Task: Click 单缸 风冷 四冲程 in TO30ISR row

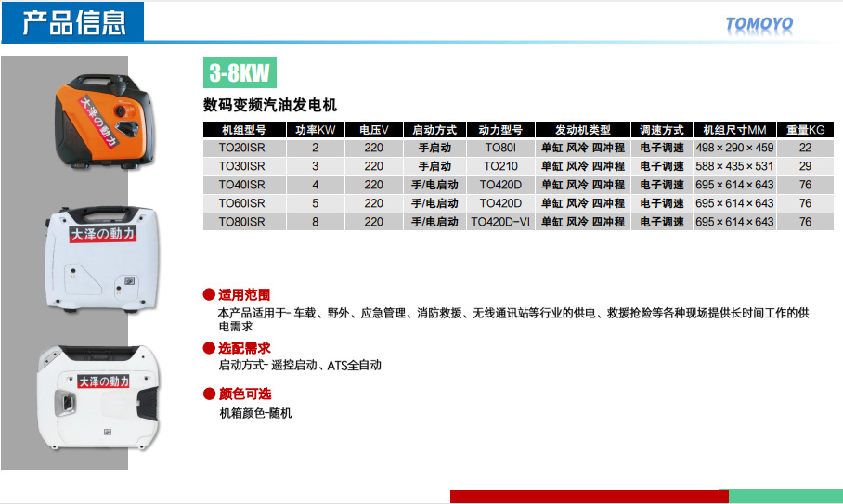Action: point(583,166)
